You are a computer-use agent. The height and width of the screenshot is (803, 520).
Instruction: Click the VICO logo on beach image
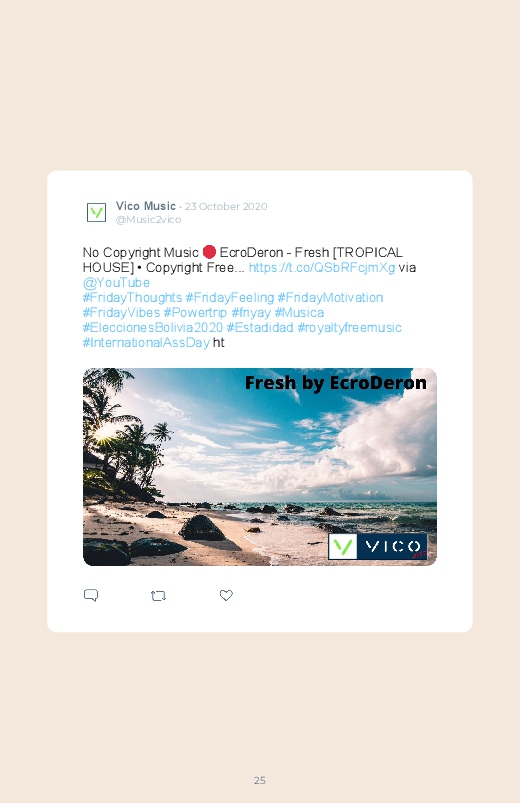click(x=378, y=547)
